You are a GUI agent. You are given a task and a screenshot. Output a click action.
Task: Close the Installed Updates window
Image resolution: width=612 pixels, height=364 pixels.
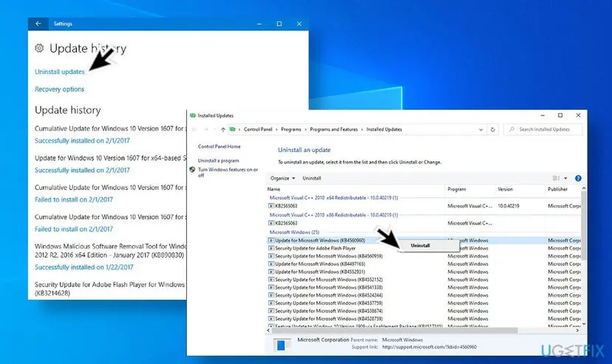pyautogui.click(x=578, y=115)
